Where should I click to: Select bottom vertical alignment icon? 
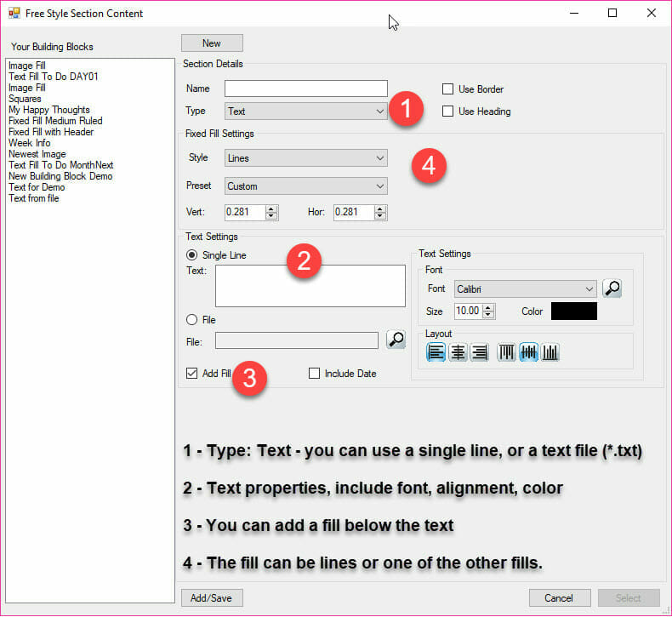(x=550, y=352)
